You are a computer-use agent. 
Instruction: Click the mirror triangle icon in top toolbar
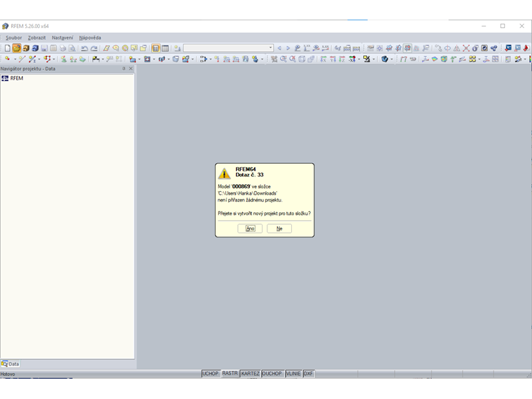pyautogui.click(x=456, y=48)
